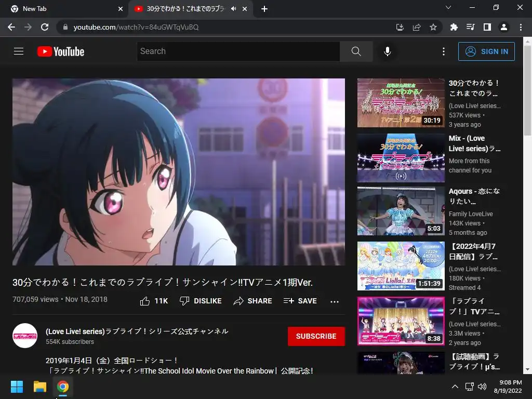Open the YouTube hamburger guide menu
The image size is (532, 399).
click(x=19, y=51)
